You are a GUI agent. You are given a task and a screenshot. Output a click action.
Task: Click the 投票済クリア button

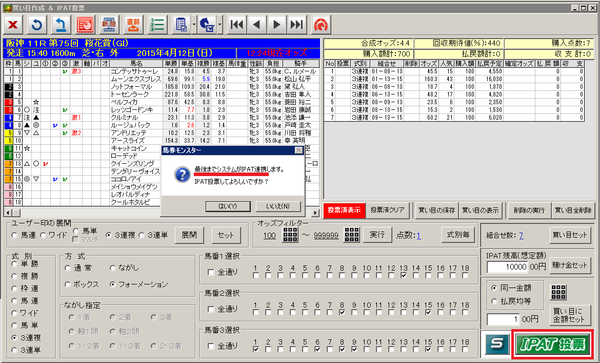click(387, 210)
